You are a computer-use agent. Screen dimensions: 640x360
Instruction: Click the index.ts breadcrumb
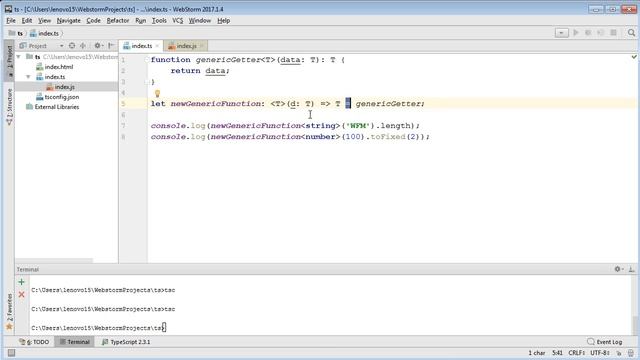click(x=44, y=33)
